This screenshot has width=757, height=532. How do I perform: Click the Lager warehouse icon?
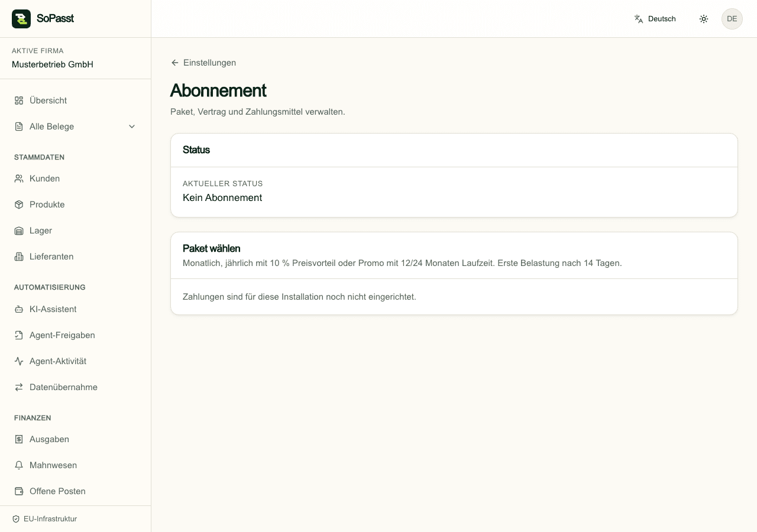19,231
